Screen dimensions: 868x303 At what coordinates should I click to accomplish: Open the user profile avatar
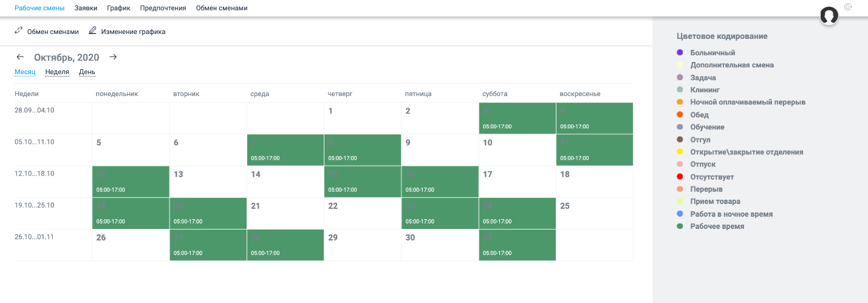tap(829, 16)
